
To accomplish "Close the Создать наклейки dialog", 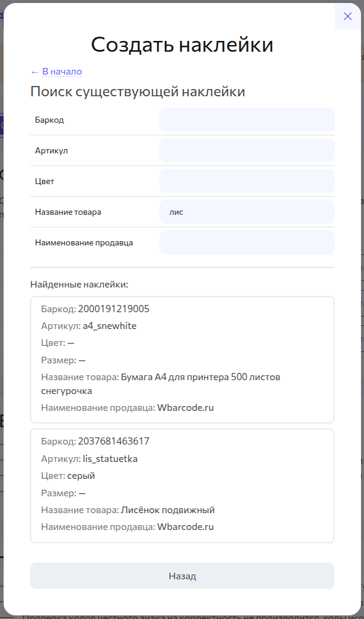I will point(347,16).
